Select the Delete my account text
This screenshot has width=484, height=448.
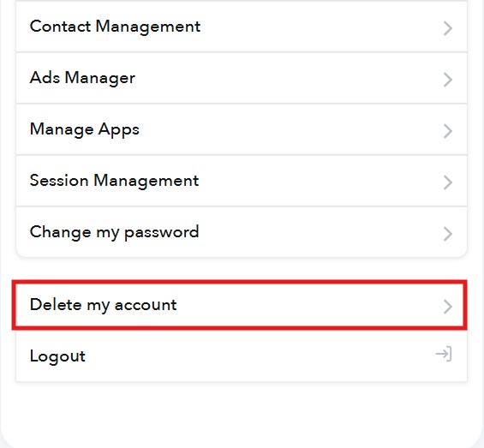coord(103,305)
